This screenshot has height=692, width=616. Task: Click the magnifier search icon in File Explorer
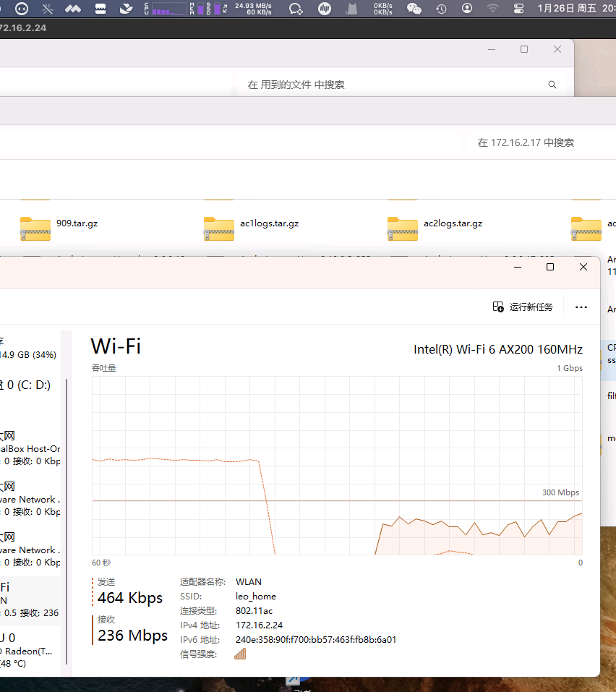pyautogui.click(x=552, y=85)
